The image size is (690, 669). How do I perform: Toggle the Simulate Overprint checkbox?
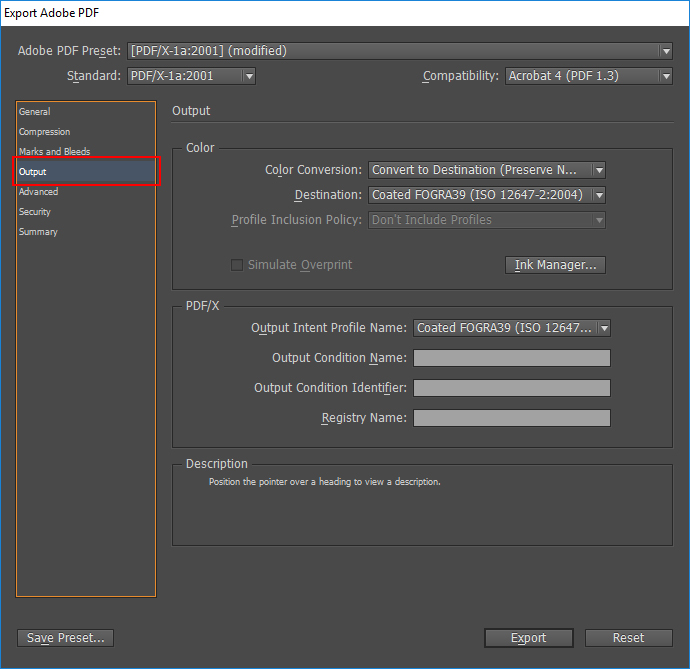pyautogui.click(x=237, y=265)
